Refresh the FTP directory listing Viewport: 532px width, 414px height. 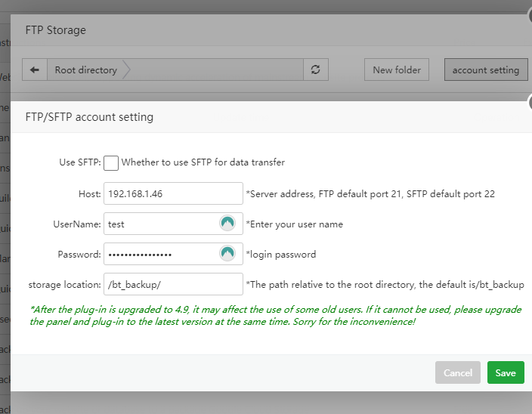[315, 70]
